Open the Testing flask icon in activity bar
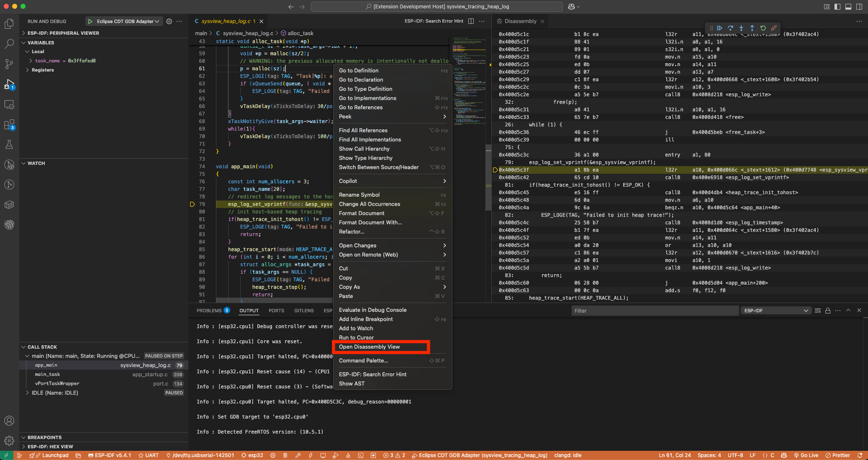This screenshot has height=460, width=868. pos(9,144)
